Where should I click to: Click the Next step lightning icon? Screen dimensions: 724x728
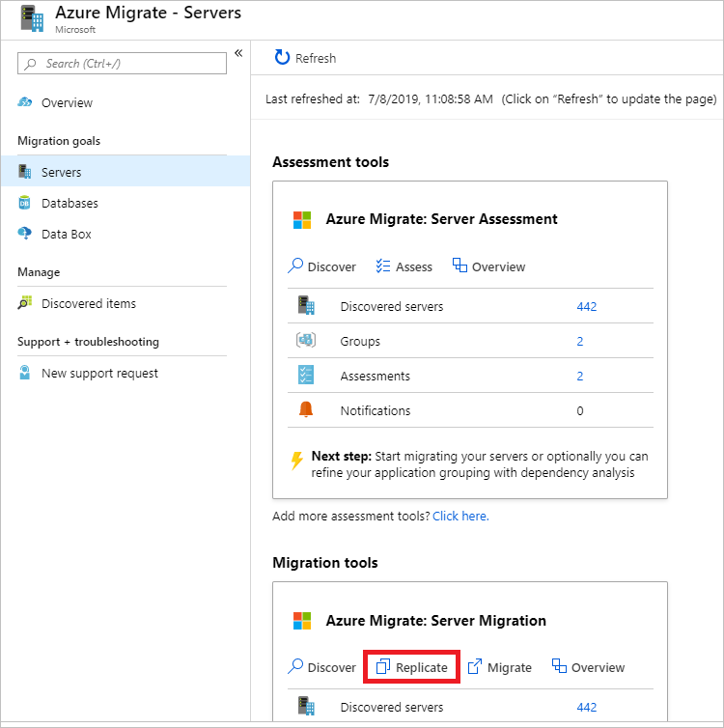(x=296, y=462)
